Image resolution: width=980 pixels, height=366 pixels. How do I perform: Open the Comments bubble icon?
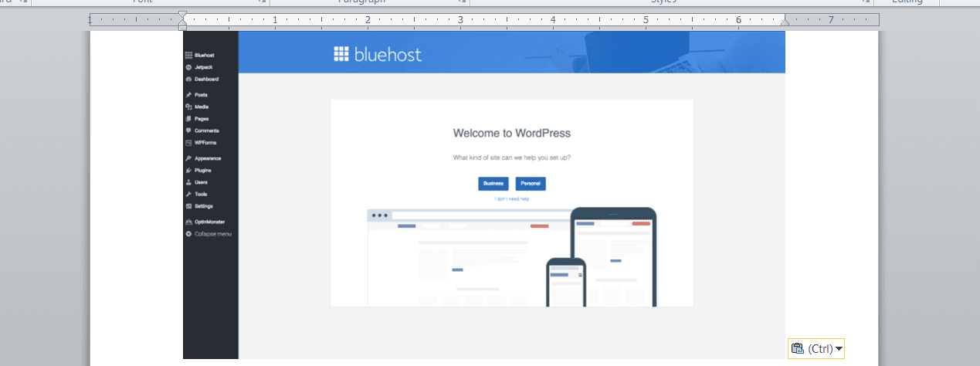pos(188,130)
